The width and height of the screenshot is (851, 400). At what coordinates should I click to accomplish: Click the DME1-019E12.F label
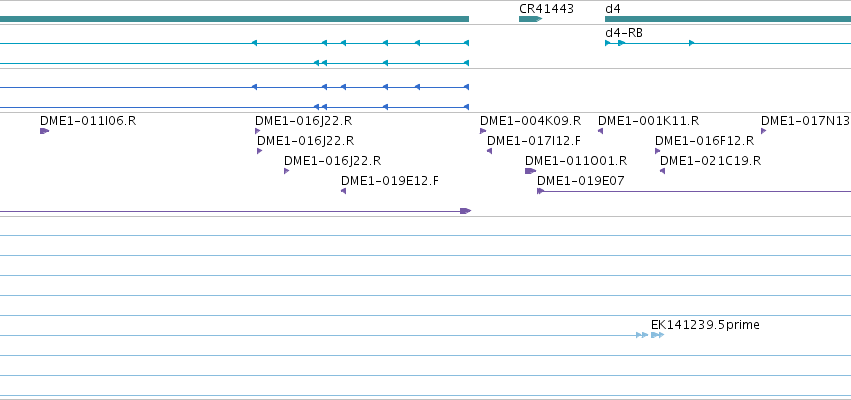[x=390, y=181]
